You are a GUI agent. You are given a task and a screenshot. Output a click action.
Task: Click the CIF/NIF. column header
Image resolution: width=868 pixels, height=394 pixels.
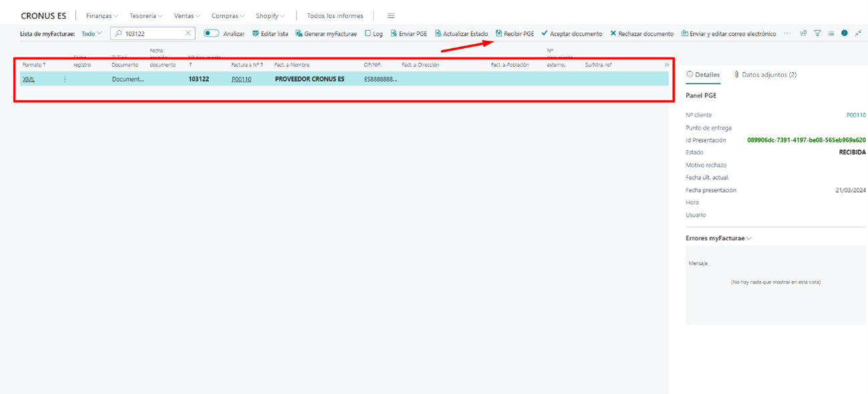pyautogui.click(x=373, y=65)
